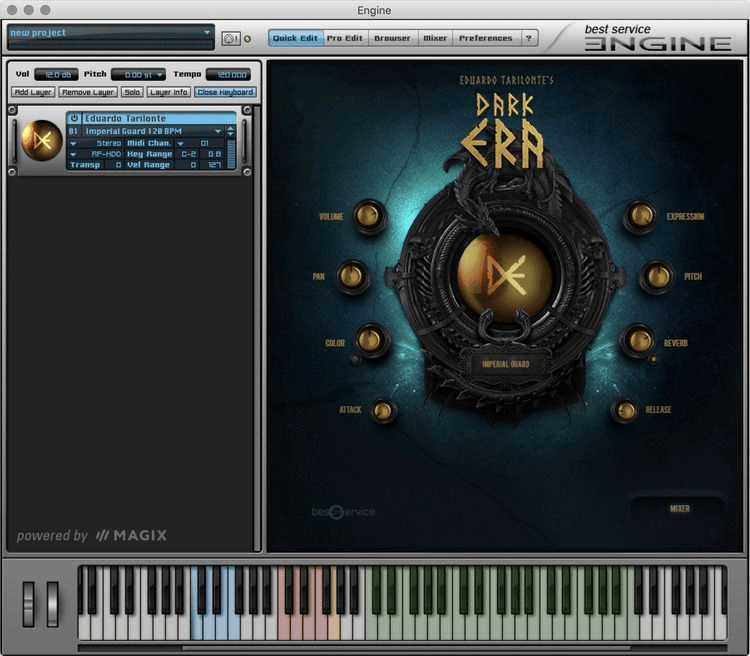Open the new project dropdown

[x=207, y=33]
